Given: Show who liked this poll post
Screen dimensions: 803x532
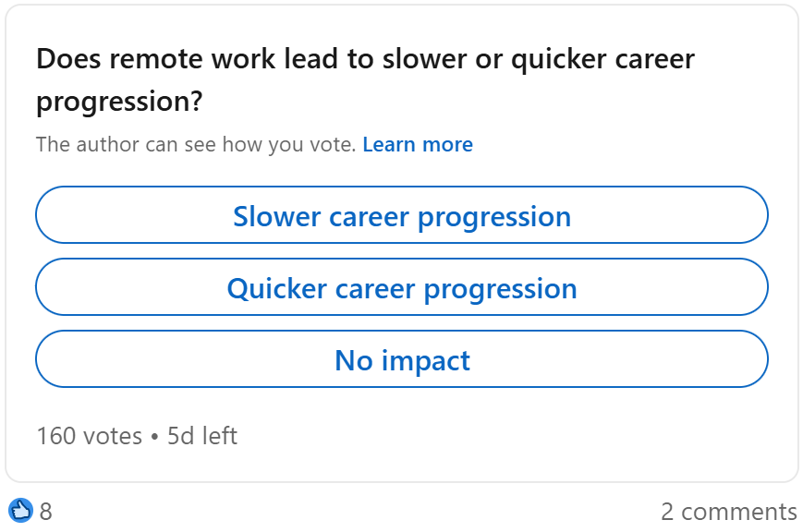Looking at the screenshot, I should tap(30, 511).
